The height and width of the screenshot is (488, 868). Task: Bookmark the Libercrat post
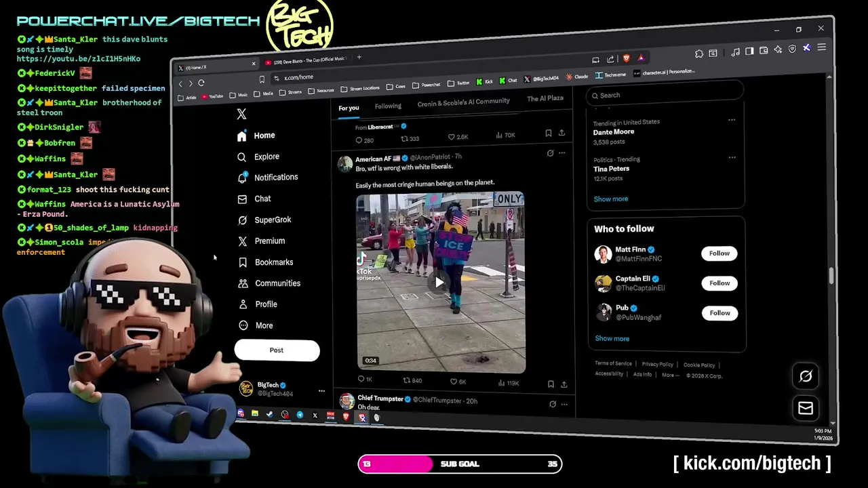tap(548, 134)
